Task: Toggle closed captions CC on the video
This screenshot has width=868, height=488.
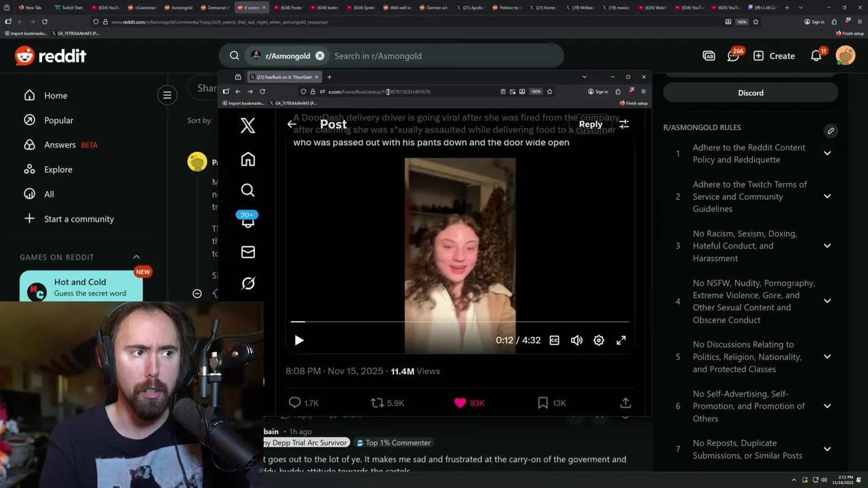Action: click(554, 340)
